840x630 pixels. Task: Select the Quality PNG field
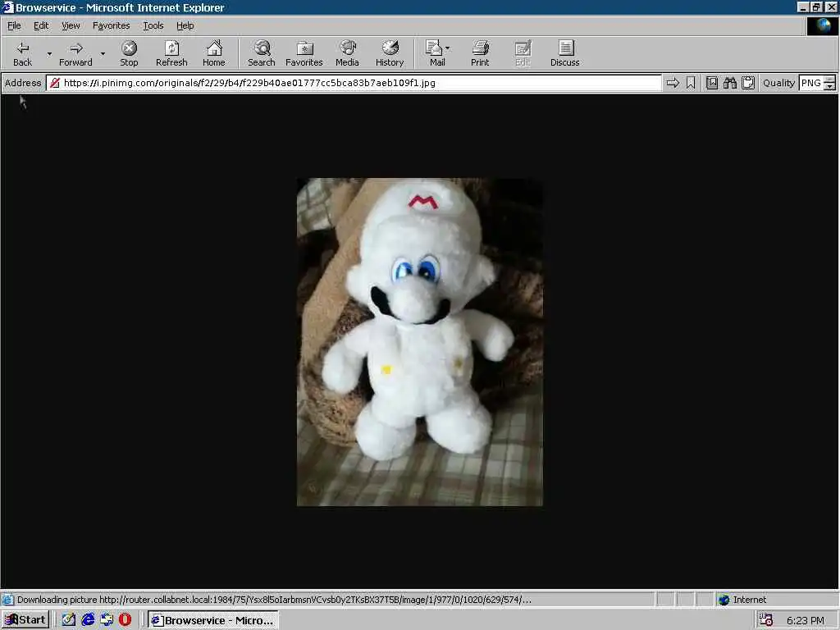point(811,83)
